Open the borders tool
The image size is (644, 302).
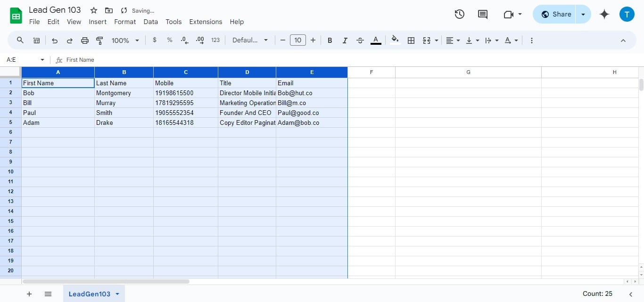coord(411,40)
